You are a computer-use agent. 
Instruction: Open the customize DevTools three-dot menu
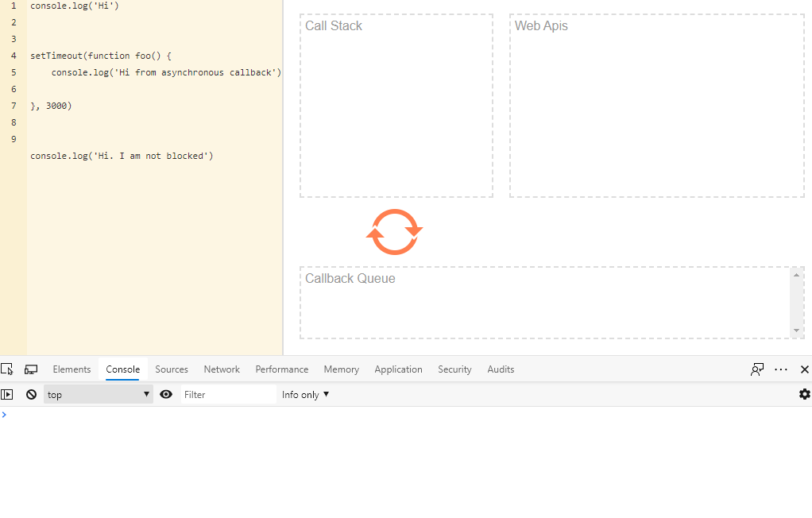pyautogui.click(x=781, y=369)
